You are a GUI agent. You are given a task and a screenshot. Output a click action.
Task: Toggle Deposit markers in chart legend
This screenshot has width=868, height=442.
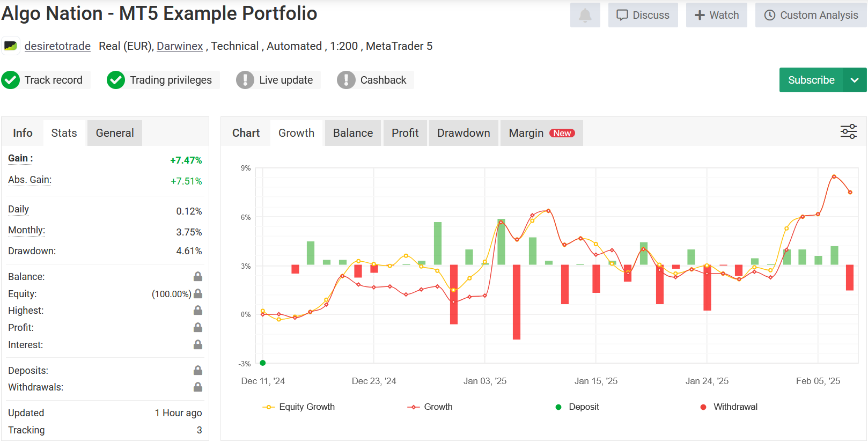point(577,407)
